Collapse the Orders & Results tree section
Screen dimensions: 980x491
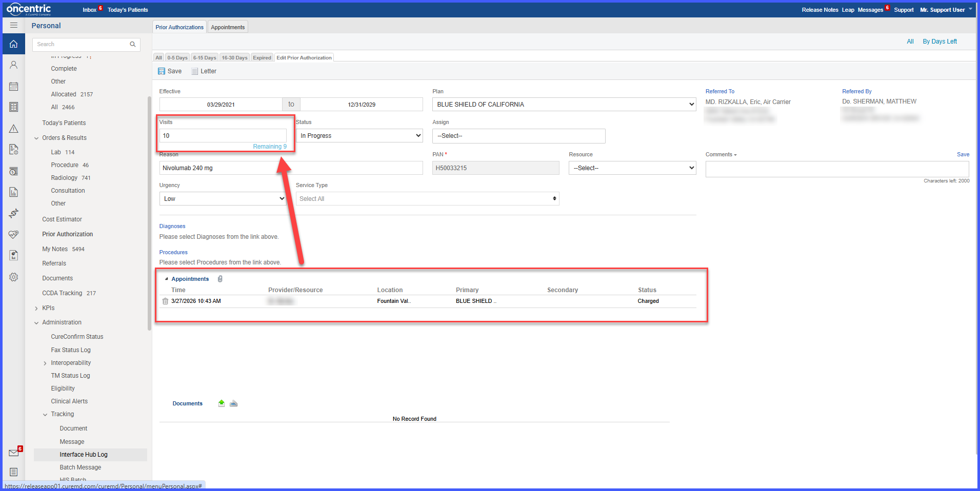(36, 138)
